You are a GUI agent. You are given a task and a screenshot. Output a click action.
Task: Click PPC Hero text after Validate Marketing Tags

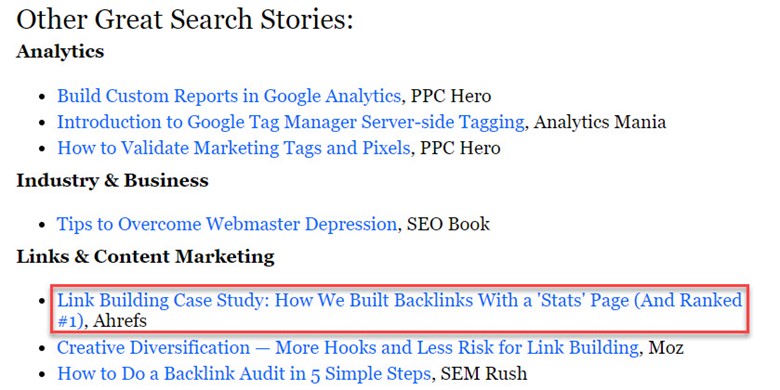point(460,148)
